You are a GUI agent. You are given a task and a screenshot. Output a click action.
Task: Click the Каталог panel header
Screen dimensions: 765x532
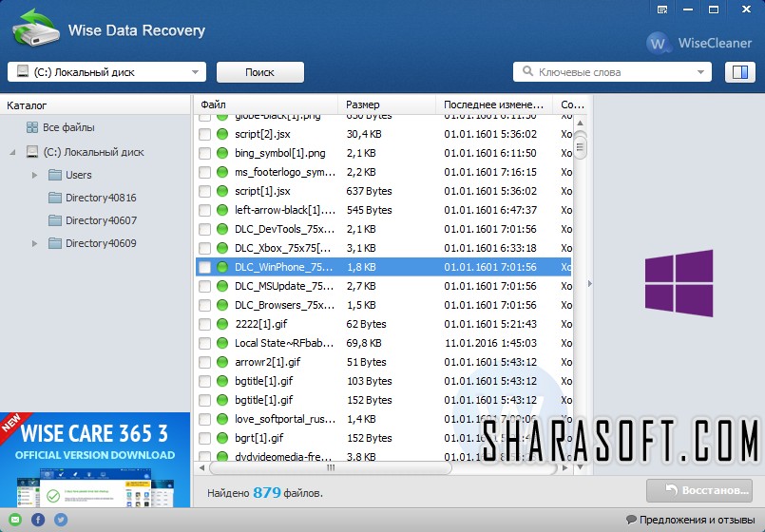pos(95,104)
